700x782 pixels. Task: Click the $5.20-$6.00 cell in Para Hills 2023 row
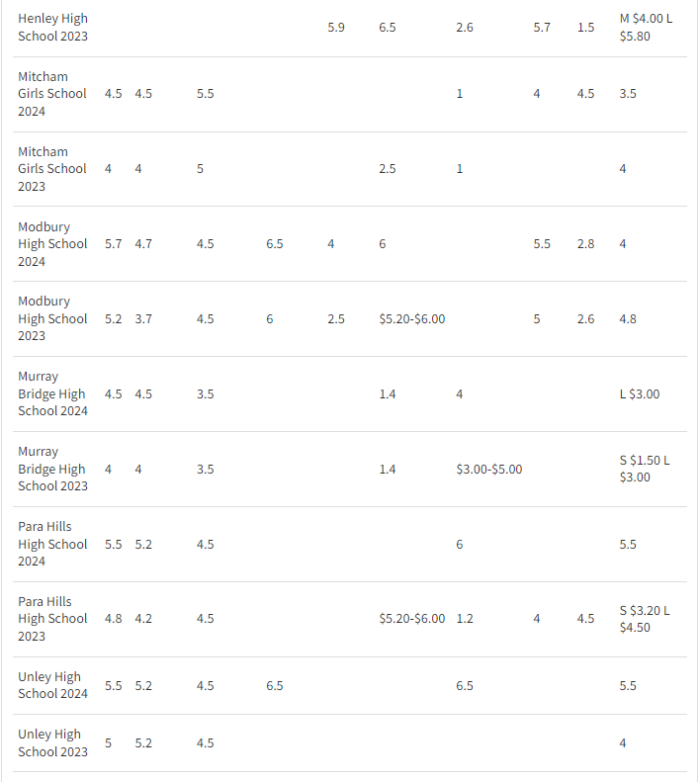411,619
